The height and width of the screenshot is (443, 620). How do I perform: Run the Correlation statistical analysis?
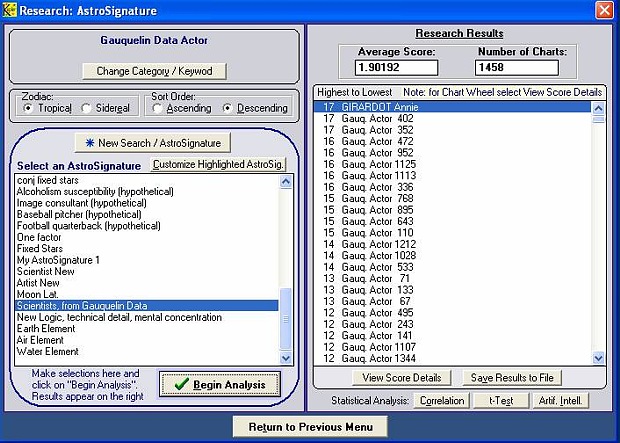pos(440,401)
